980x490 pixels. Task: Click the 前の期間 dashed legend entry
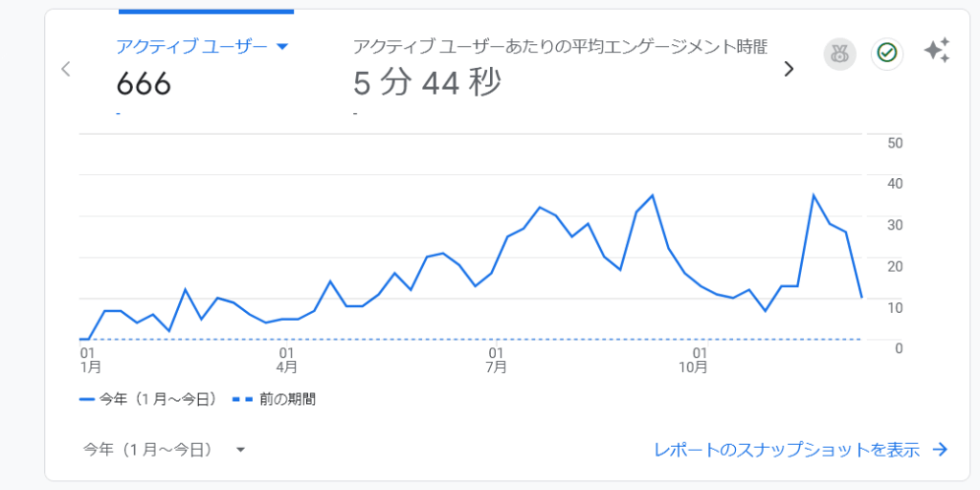[x=275, y=399]
